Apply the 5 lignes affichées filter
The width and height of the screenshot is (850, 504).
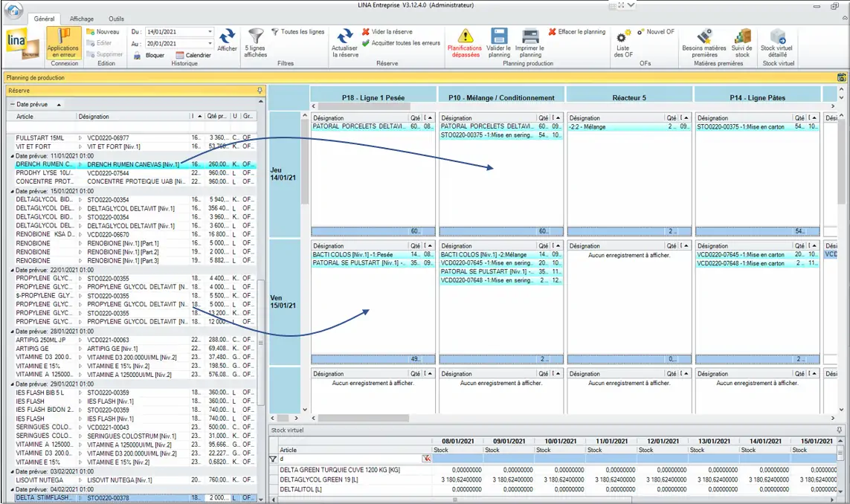coord(255,43)
